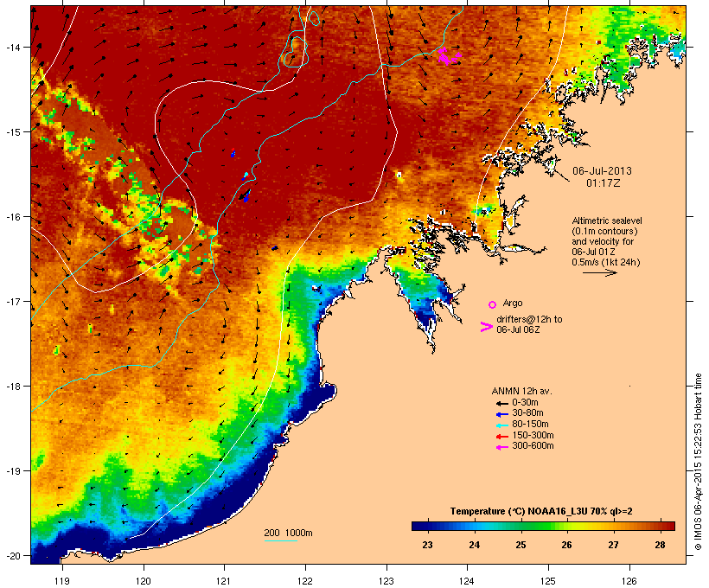This screenshot has height=588, width=709.
Task: Click the magenta 300-600m legend arrow
Action: point(501,447)
